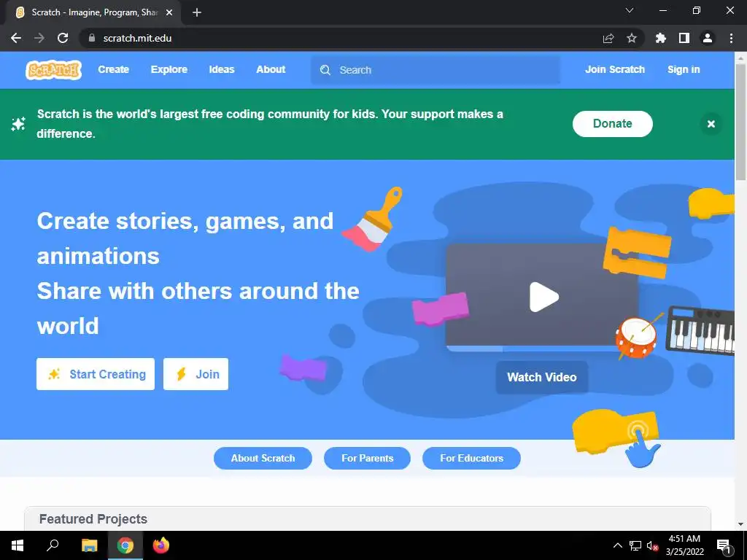Launch Firefox from the taskbar
Image resolution: width=747 pixels, height=560 pixels.
(x=161, y=545)
